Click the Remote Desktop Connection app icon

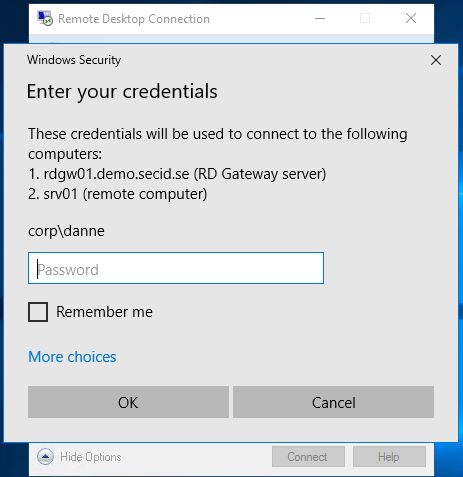point(45,18)
